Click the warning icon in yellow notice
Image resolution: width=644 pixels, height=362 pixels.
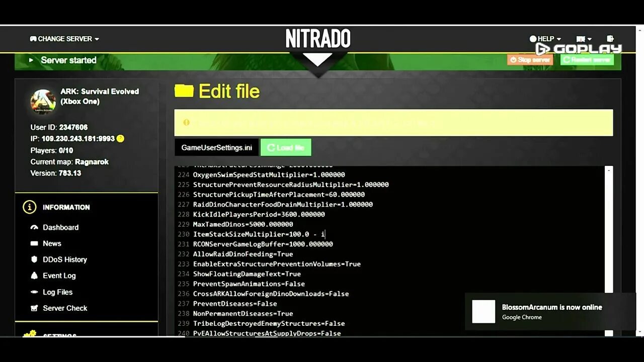click(x=187, y=122)
